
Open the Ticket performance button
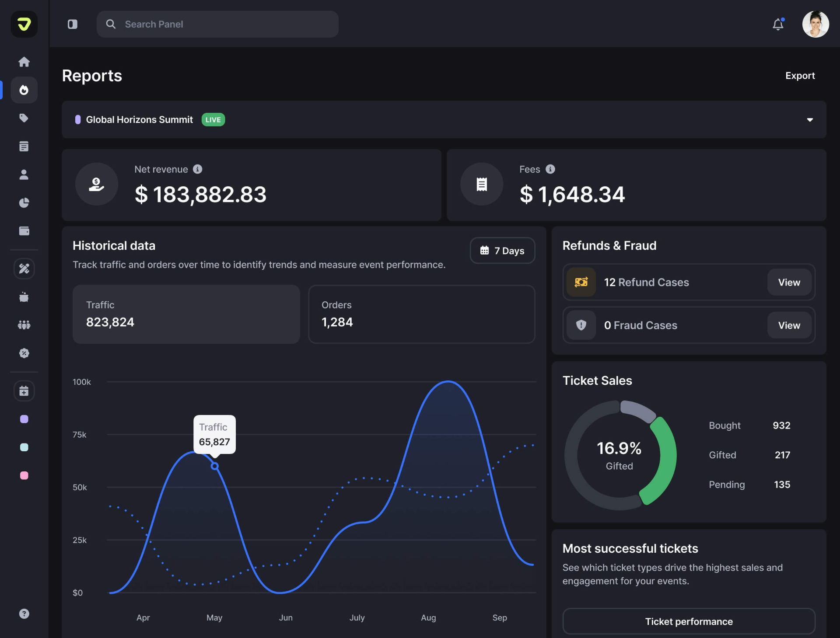(689, 621)
